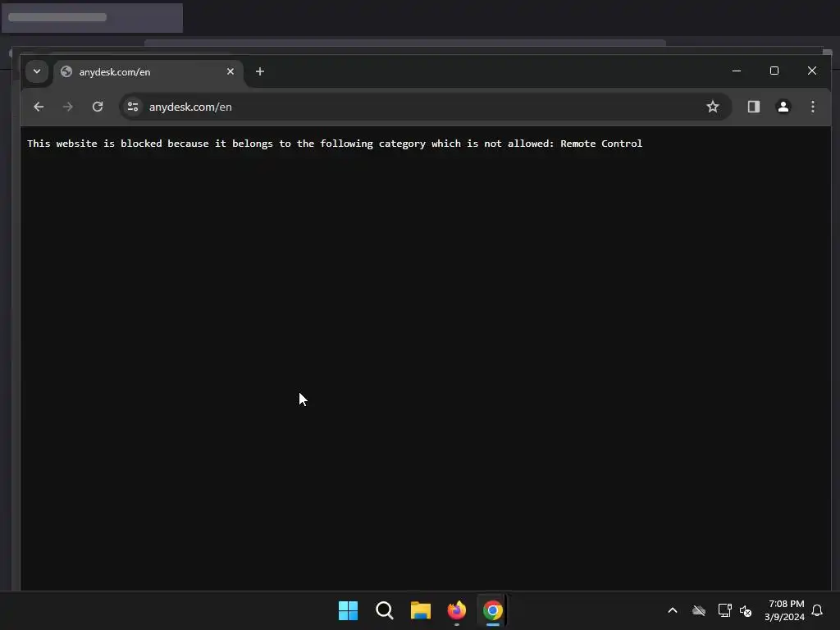Select the anydesk.com/en tab
Viewport: 840px width, 630px height.
148,72
